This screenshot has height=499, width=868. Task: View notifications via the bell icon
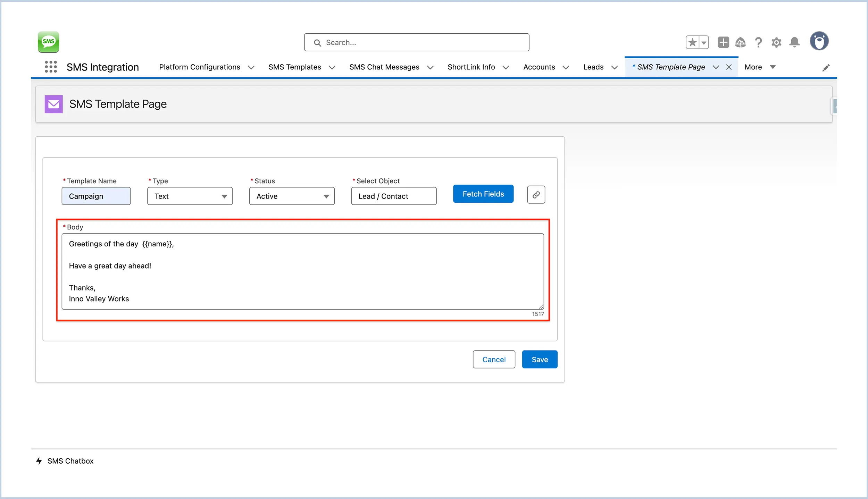click(794, 42)
